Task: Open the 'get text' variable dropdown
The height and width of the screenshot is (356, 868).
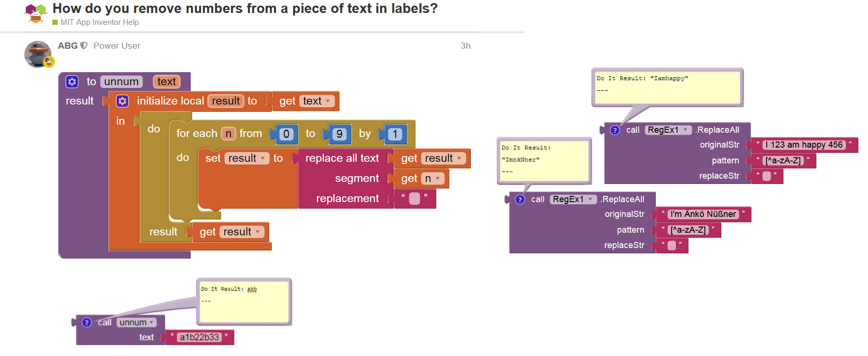Action: (x=328, y=101)
